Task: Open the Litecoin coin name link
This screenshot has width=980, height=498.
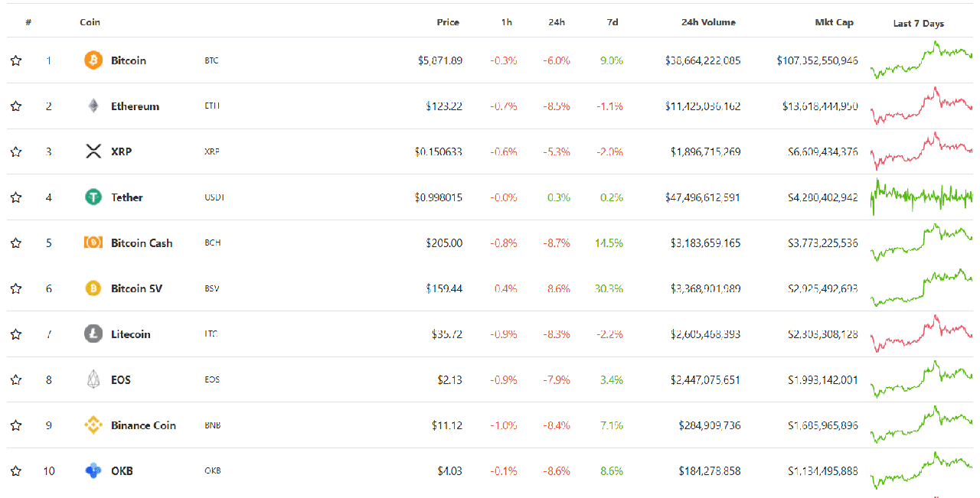Action: click(x=130, y=334)
